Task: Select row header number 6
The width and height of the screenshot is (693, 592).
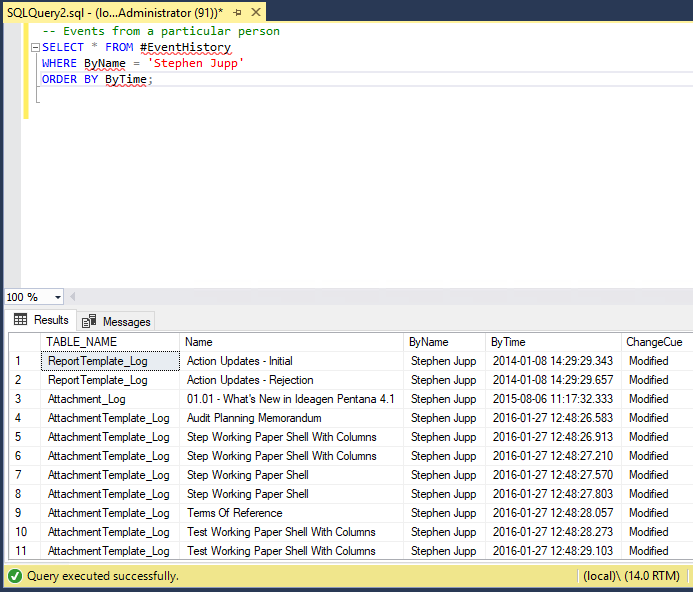Action: pos(25,456)
